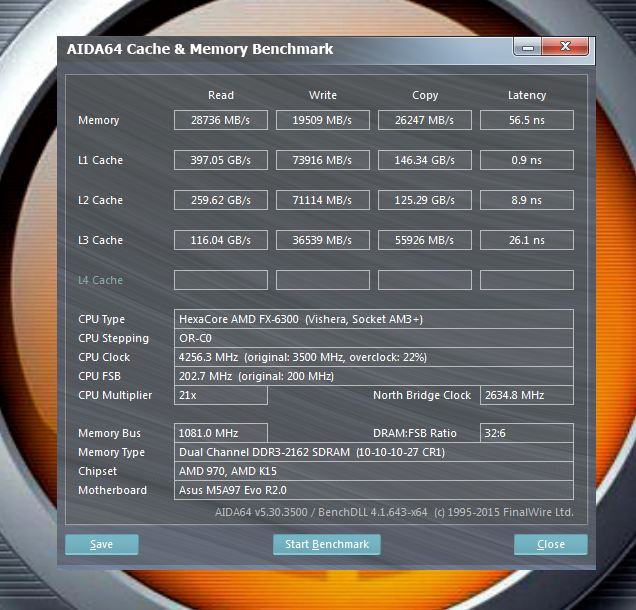Select the CPU Multiplier value 21x
This screenshot has height=610, width=636.
(221, 395)
